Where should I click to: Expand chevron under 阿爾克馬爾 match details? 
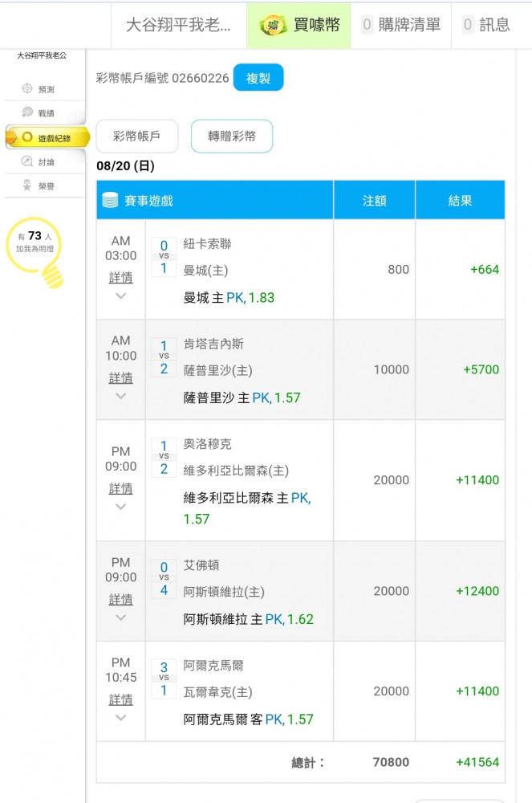[x=120, y=717]
